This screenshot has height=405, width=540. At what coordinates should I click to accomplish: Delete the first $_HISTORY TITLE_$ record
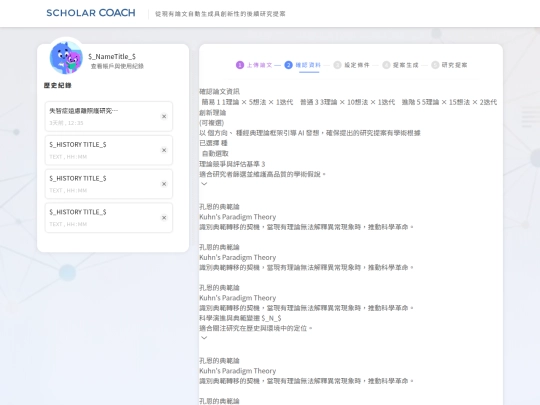tap(164, 150)
